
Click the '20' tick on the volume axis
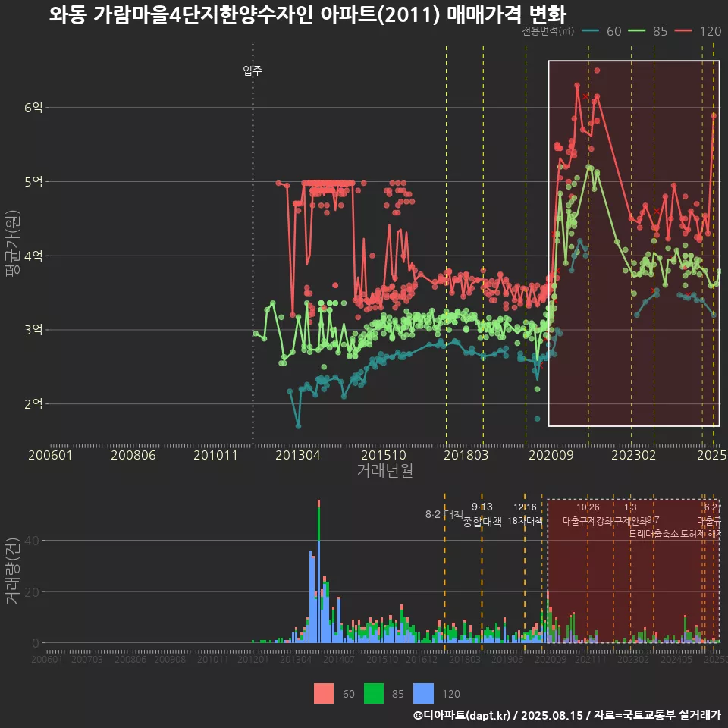(33, 592)
